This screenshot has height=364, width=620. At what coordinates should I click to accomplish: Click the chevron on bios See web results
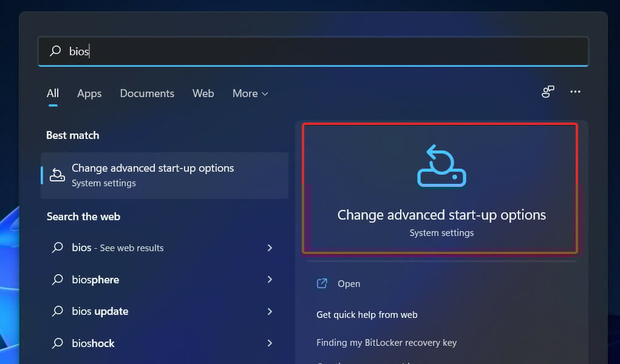[x=270, y=248]
